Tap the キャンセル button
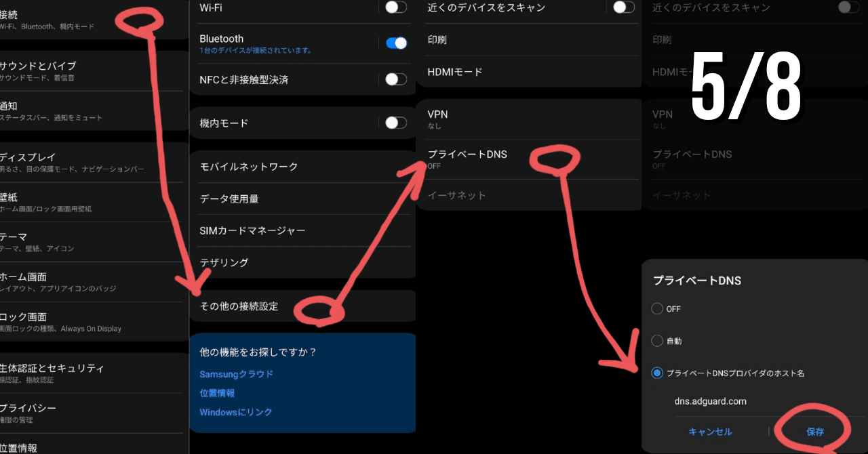The width and height of the screenshot is (868, 454). click(710, 432)
